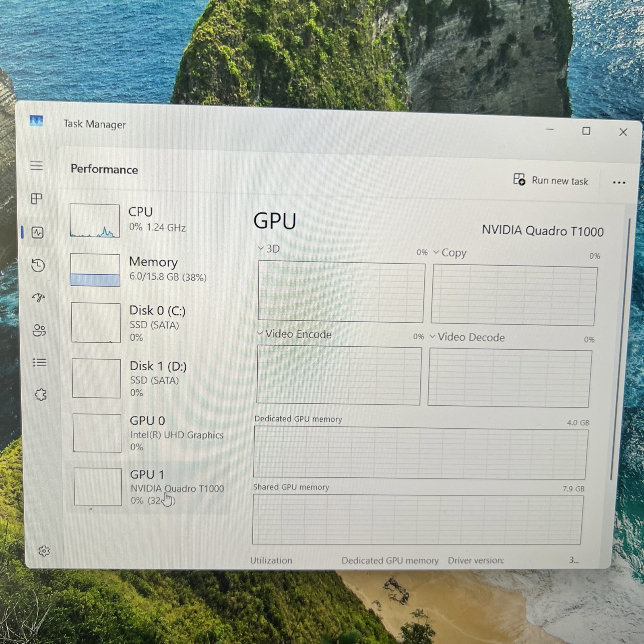Click the GPU 1 thumbnail graph

pos(98,487)
